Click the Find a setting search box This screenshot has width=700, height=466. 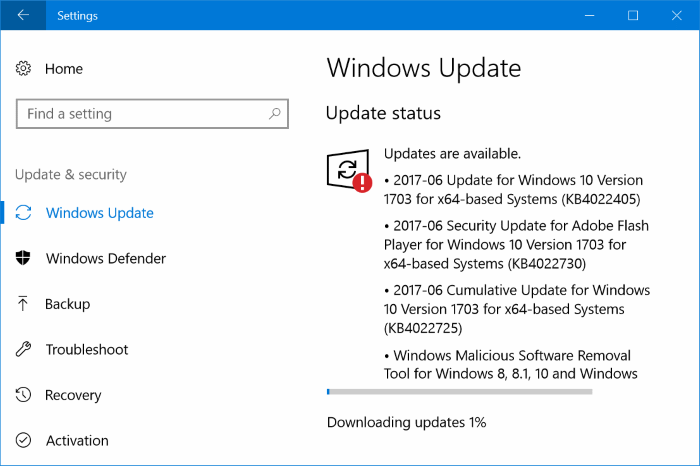140,114
